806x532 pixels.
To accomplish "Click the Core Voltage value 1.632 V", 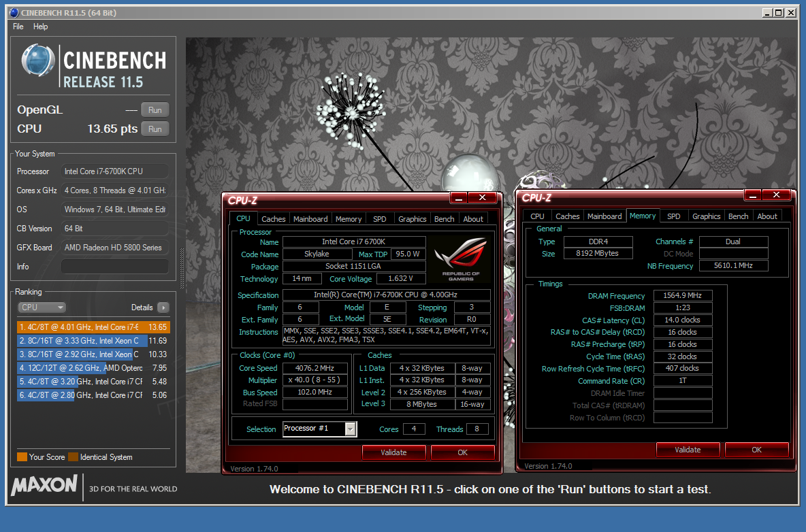I will (401, 278).
